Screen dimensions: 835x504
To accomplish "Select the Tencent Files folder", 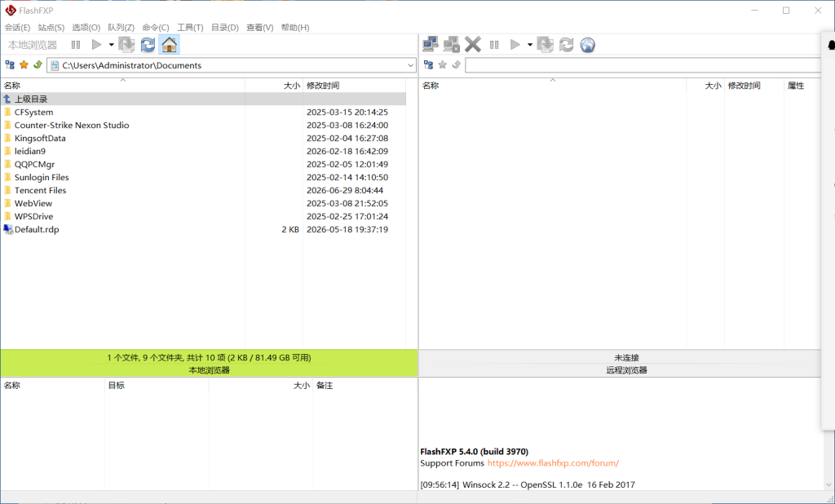I will [x=203, y=190].
